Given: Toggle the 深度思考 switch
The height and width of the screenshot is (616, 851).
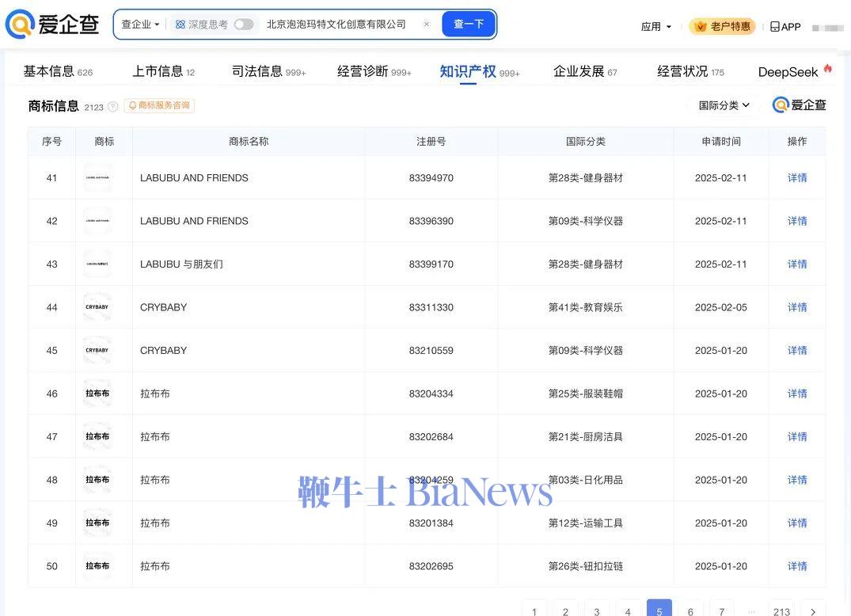Looking at the screenshot, I should pos(244,25).
